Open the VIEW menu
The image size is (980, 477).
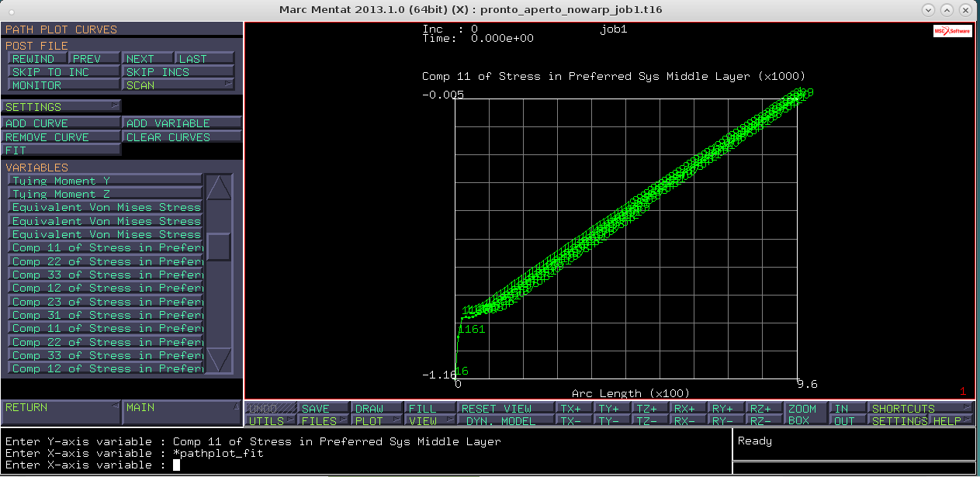(x=431, y=420)
